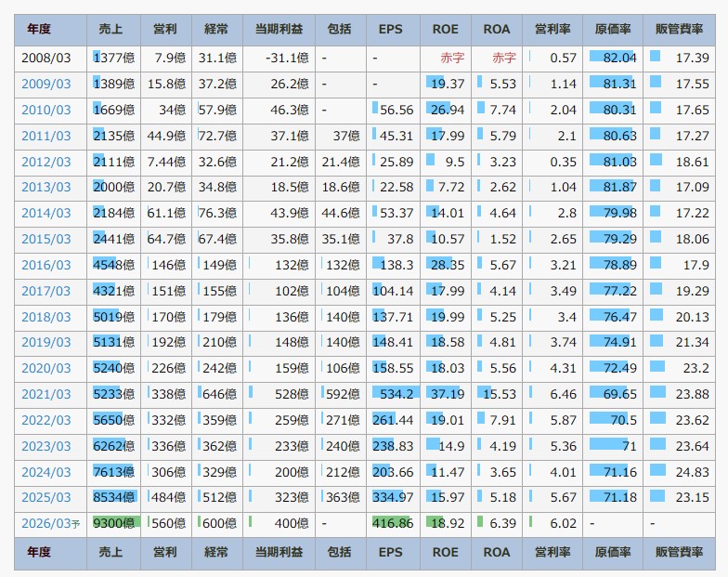This screenshot has width=728, height=577.
Task: Click the top 経常 column header
Action: (217, 30)
